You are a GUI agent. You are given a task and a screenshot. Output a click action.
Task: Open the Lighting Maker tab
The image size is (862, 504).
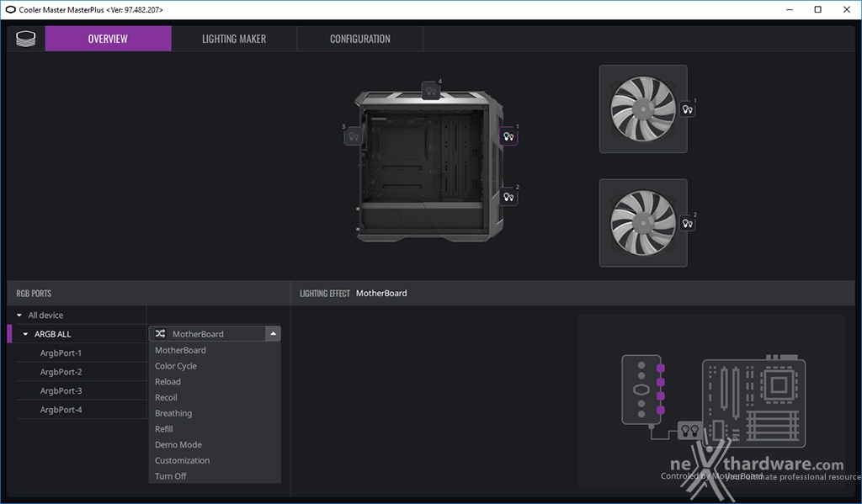click(x=234, y=39)
